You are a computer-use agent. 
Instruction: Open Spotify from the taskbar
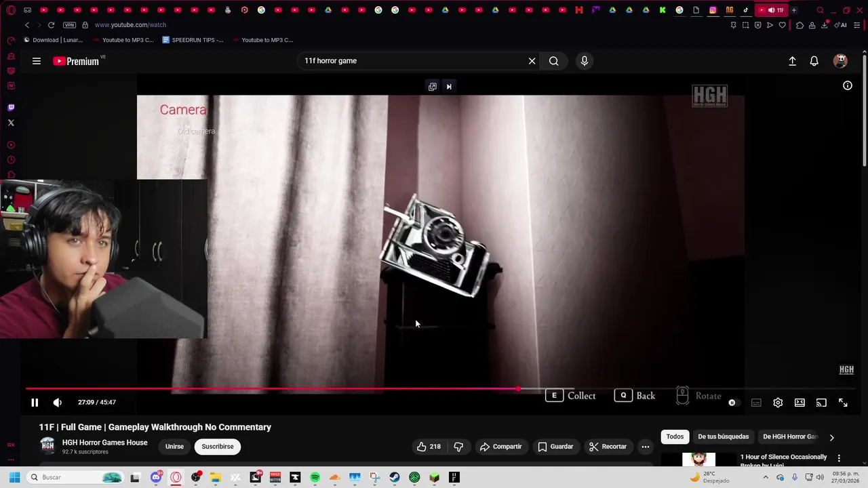click(x=315, y=477)
